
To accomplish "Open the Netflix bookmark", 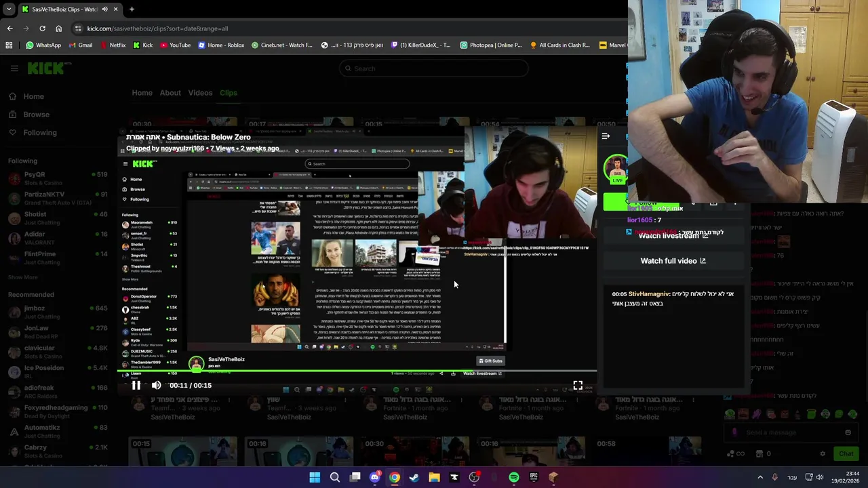I will pos(113,45).
